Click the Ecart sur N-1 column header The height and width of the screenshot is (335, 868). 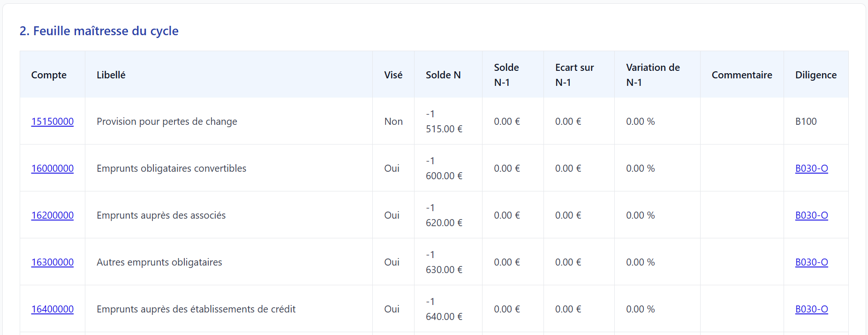(x=574, y=75)
